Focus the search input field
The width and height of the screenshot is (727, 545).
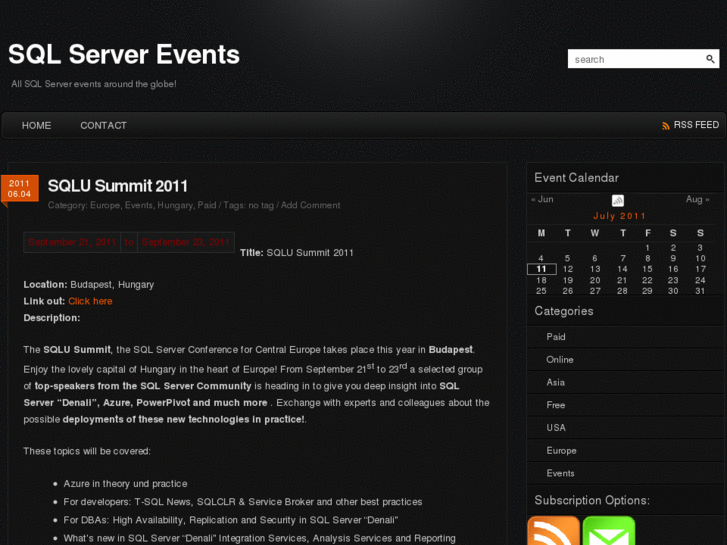pyautogui.click(x=636, y=59)
